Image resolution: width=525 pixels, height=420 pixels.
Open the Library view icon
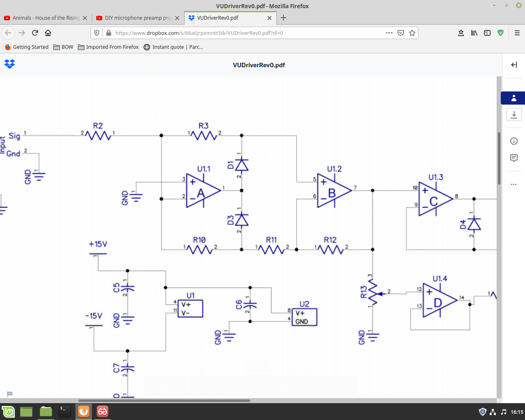pos(474,33)
